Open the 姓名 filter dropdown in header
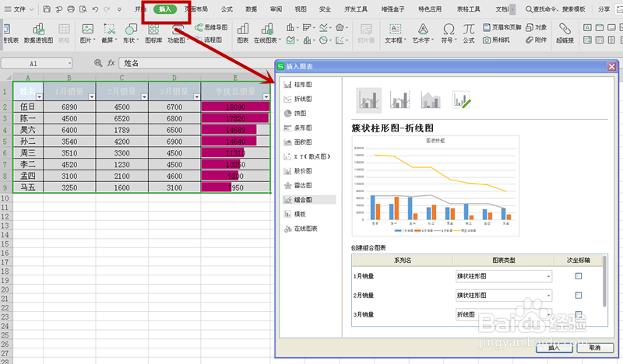The height and width of the screenshot is (364, 623). point(39,97)
